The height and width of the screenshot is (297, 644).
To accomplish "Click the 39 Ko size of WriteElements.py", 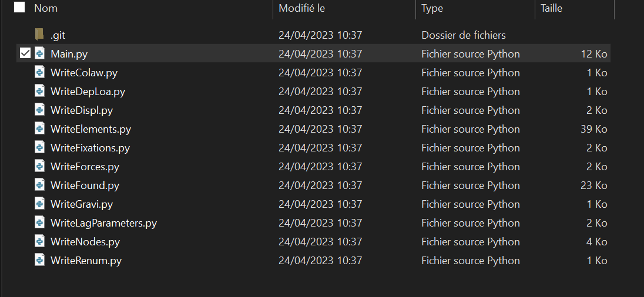I will tap(593, 129).
